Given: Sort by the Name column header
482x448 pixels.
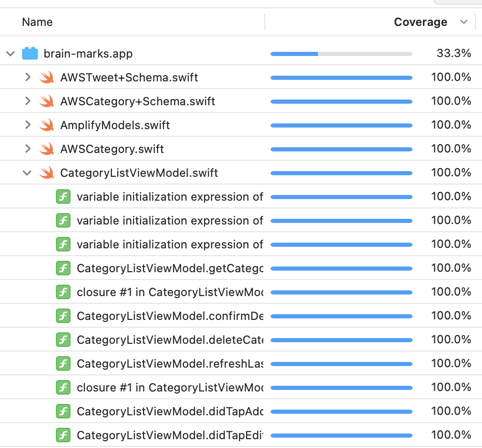Looking at the screenshot, I should [37, 22].
